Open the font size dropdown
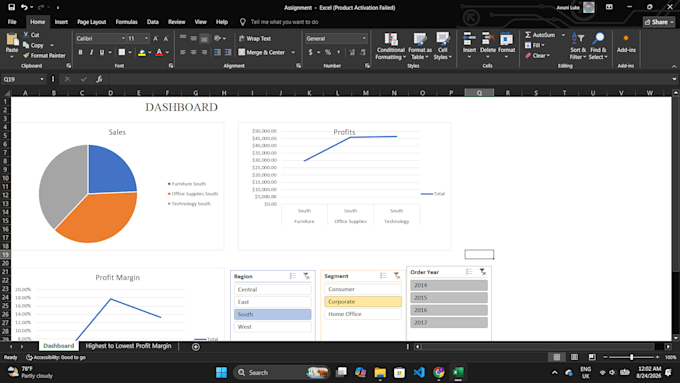Image resolution: width=680 pixels, height=383 pixels. pos(146,39)
